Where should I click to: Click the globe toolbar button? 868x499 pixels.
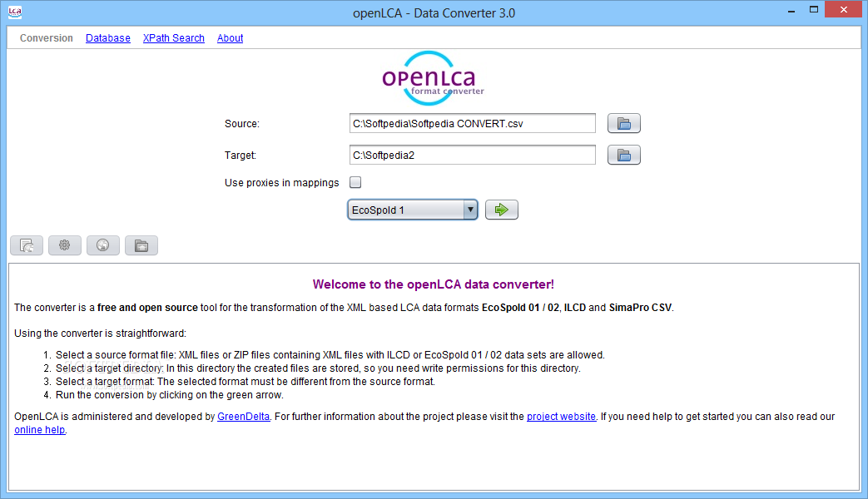(x=103, y=245)
